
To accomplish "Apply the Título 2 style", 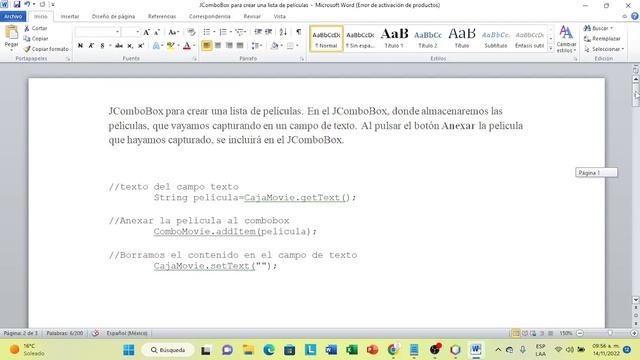I will pos(428,39).
